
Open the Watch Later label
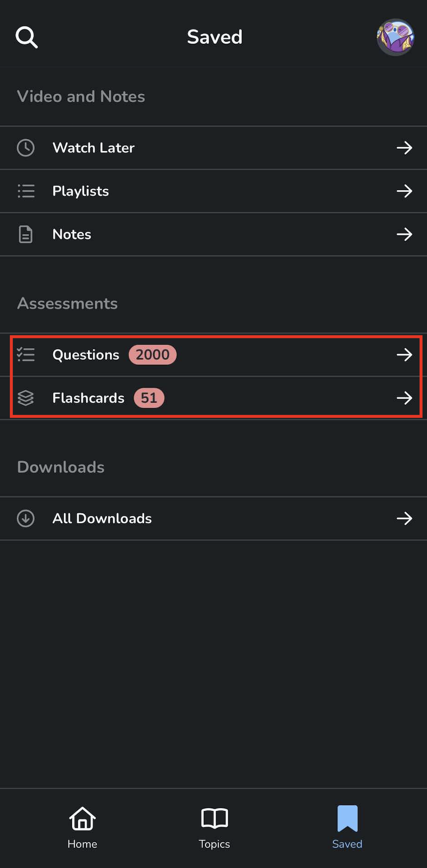tap(93, 148)
